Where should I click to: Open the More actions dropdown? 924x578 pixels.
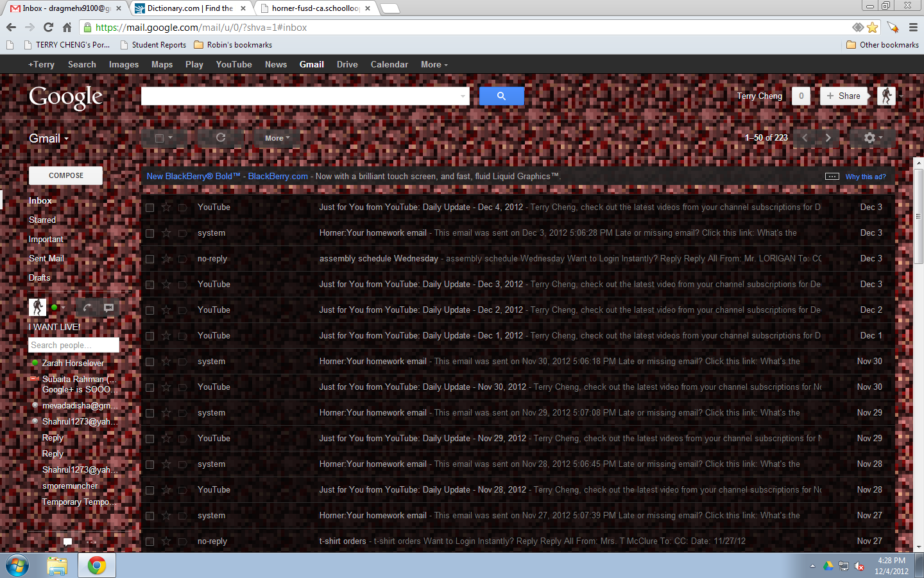(x=277, y=138)
